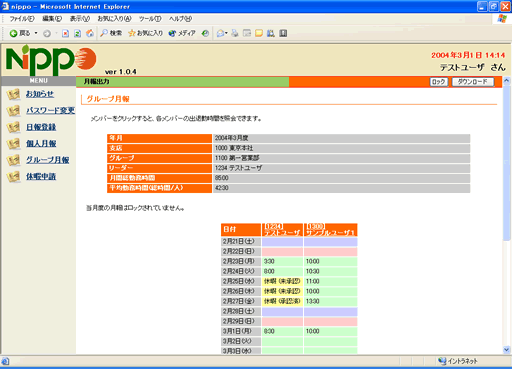Click the ロック button
Screen dimensions: 512x369
click(x=438, y=82)
